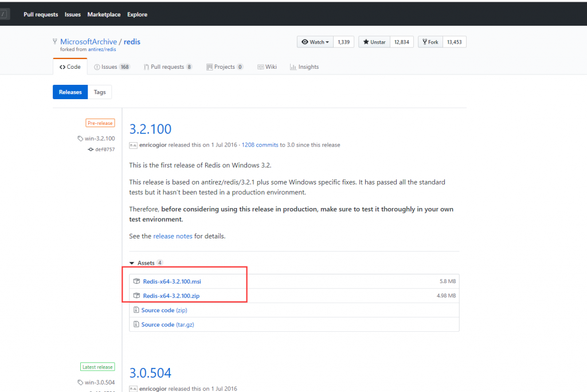This screenshot has height=392, width=587.
Task: Open the def0757 commit link
Action: coord(105,150)
